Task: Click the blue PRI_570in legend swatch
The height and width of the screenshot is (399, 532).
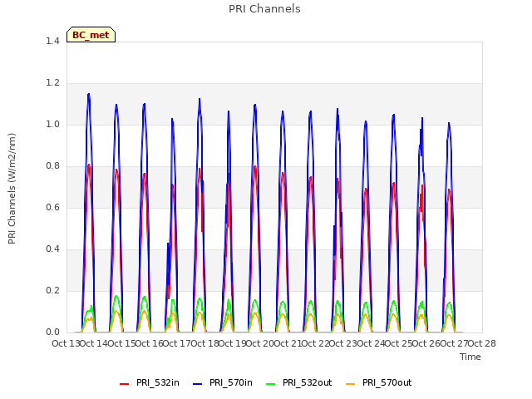Action: pos(198,384)
